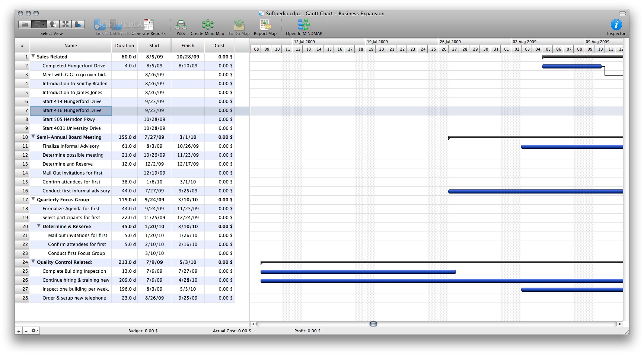Collapse the Quarterly Focus Group tasks
The height and width of the screenshot is (355, 644).
[x=33, y=199]
